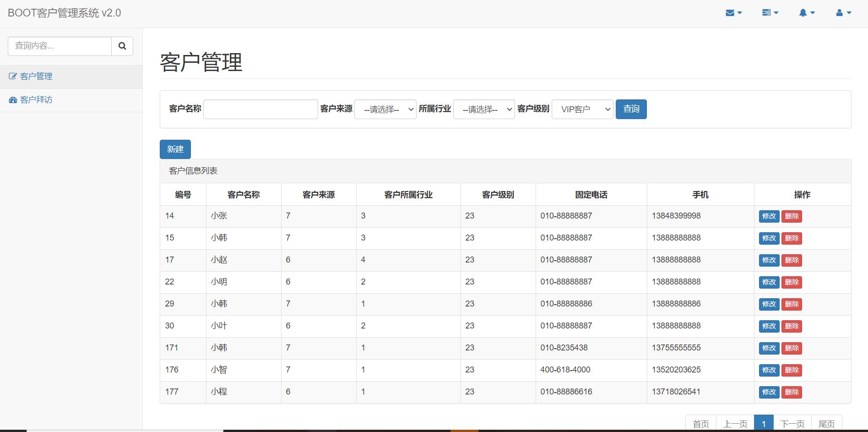
Task: Click 删除 for customer 30 小叶
Action: click(792, 326)
